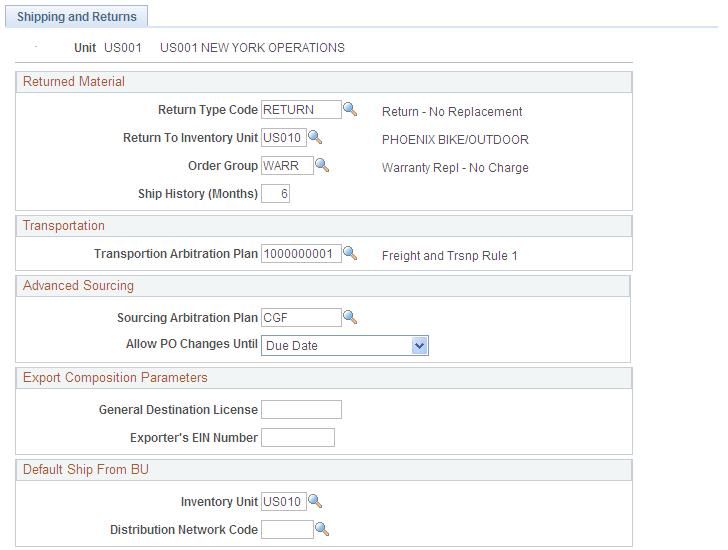
Task: Open lookup for Return Type Code
Action: pyautogui.click(x=350, y=110)
